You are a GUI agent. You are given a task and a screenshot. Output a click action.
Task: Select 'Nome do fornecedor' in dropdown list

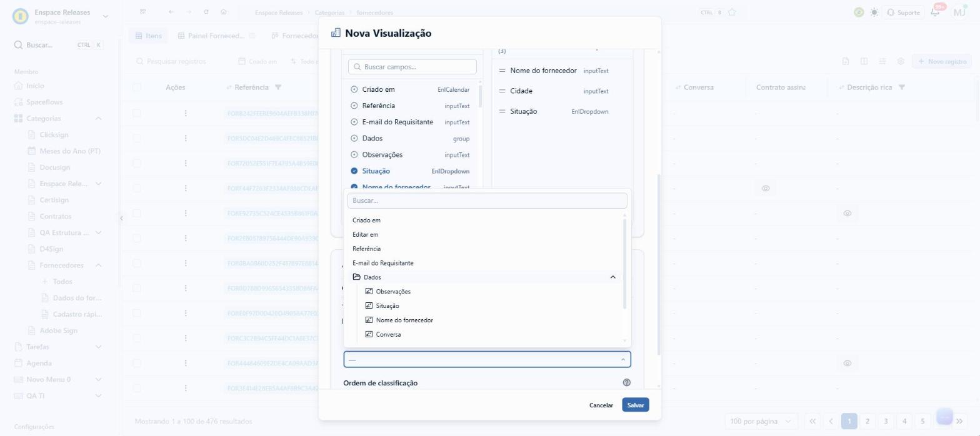click(404, 320)
